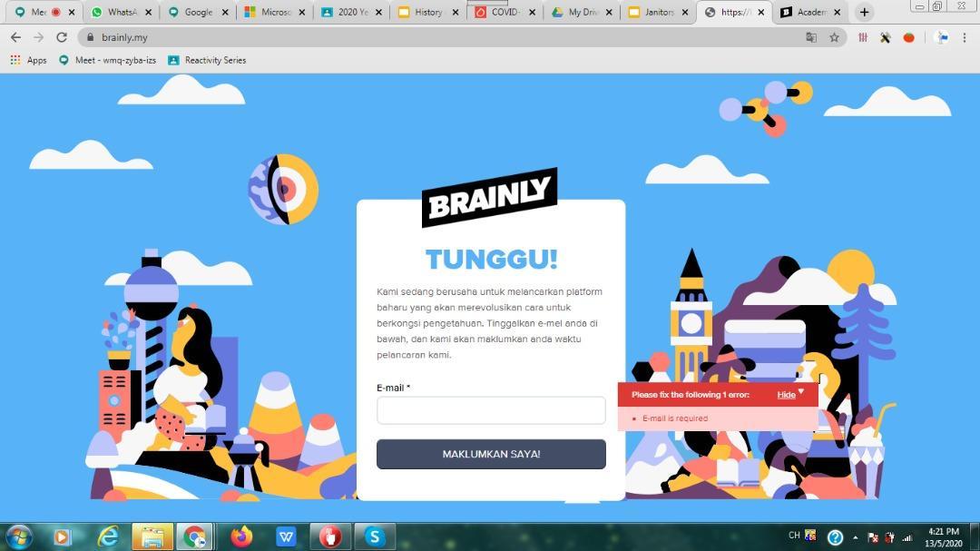
Task: Reload the brainly.my page
Action: [x=62, y=37]
